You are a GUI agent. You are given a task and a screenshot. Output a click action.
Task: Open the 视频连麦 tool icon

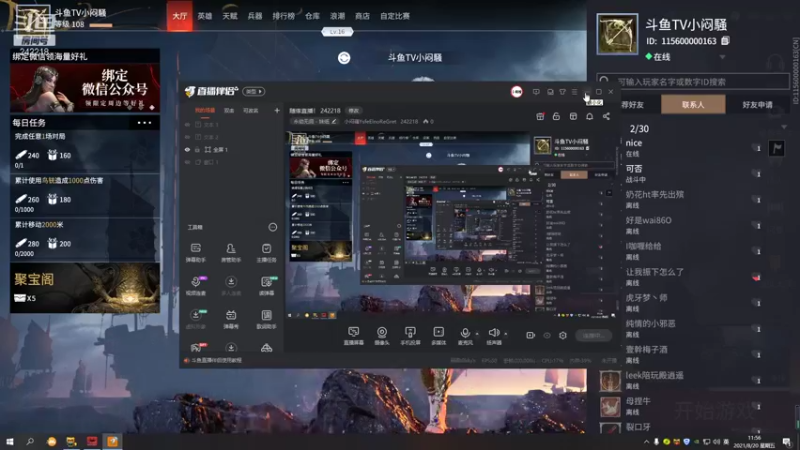click(x=195, y=286)
